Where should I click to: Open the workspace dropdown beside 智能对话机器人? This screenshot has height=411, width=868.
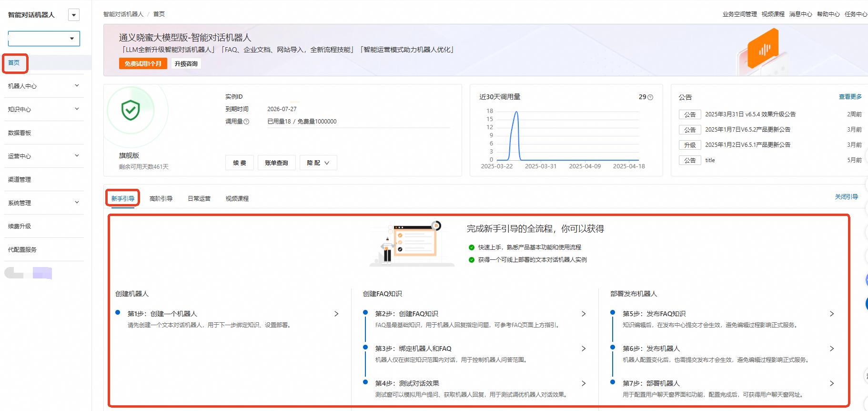tap(74, 15)
